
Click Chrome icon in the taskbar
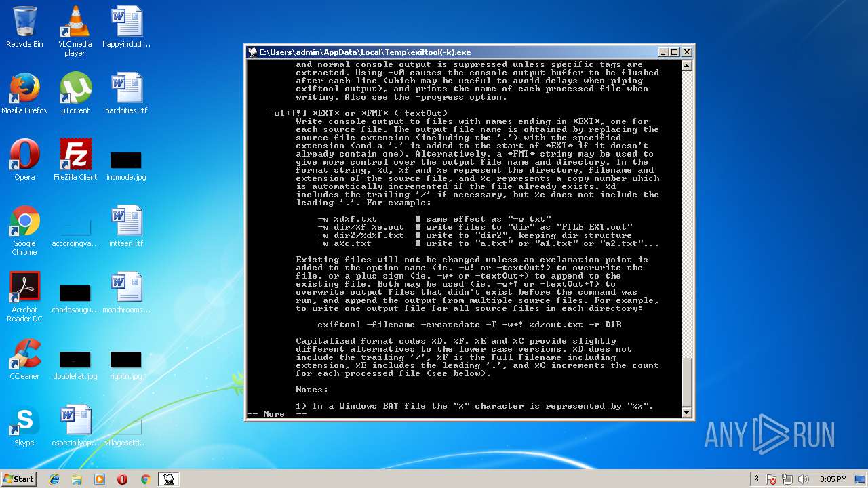coord(145,479)
